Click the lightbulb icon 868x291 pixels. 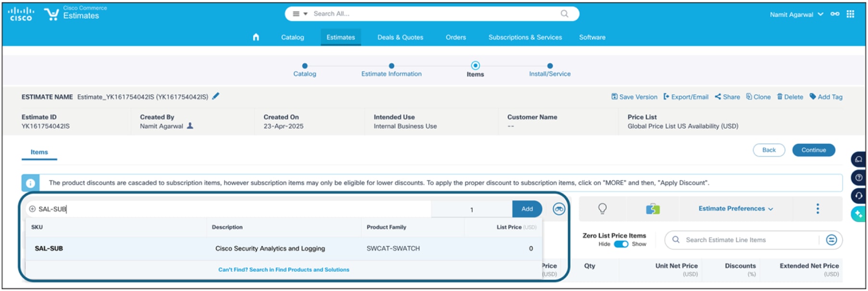pyautogui.click(x=602, y=209)
